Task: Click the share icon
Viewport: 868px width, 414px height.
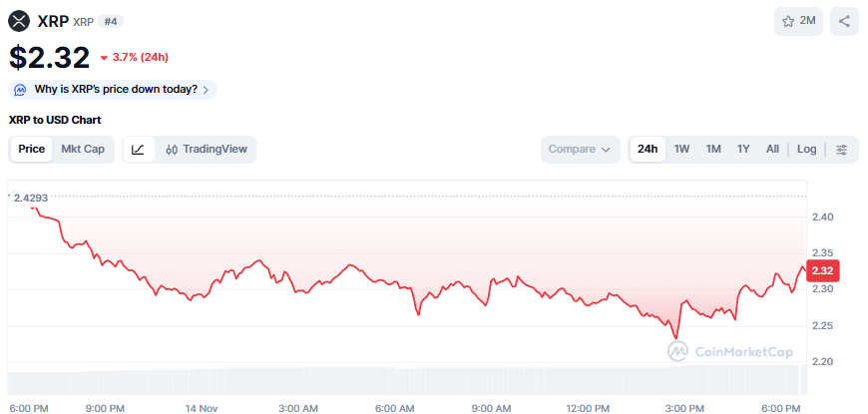Action: (x=844, y=21)
